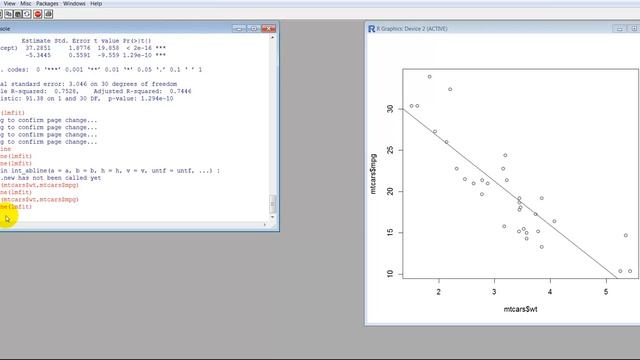Minimize the R Console window
Viewport: 640px width, 360px height.
239,29
